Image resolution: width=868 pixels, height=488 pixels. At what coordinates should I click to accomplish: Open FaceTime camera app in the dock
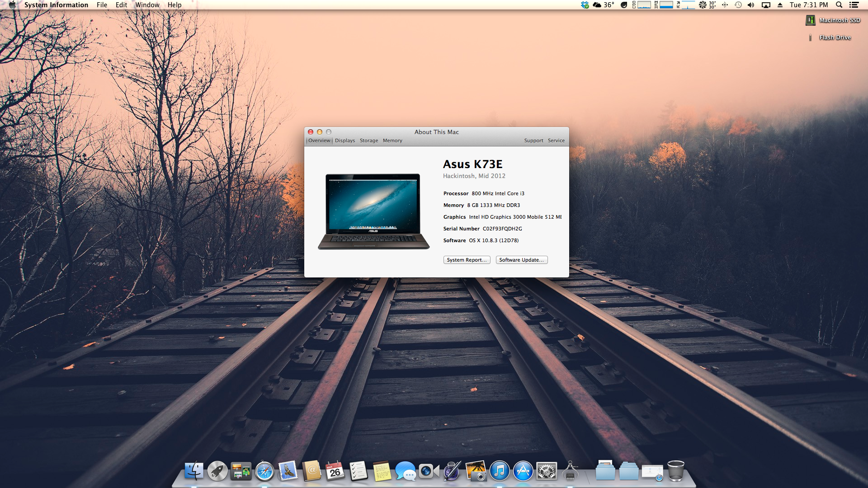[x=429, y=471]
